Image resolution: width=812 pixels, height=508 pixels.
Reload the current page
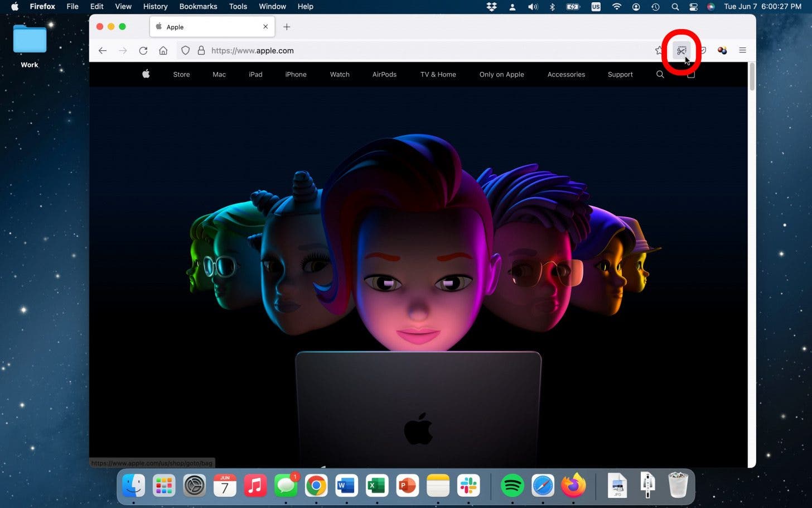(x=143, y=51)
